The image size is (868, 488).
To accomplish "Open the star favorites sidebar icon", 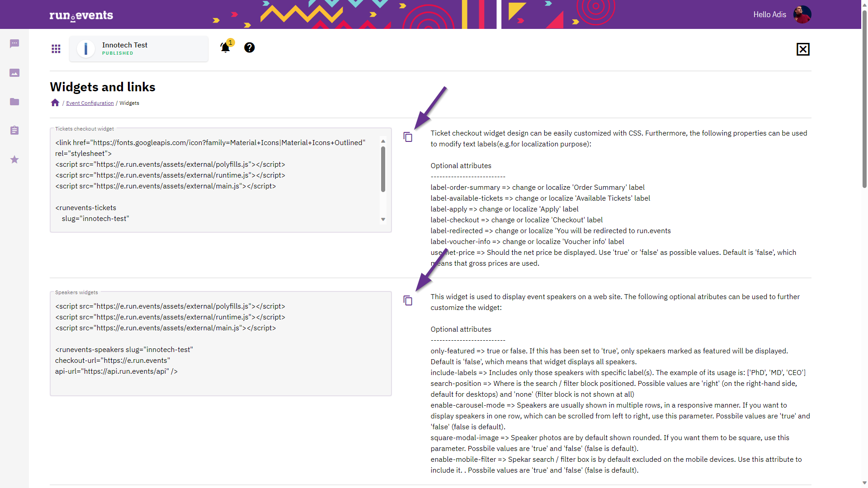I will click(x=14, y=160).
